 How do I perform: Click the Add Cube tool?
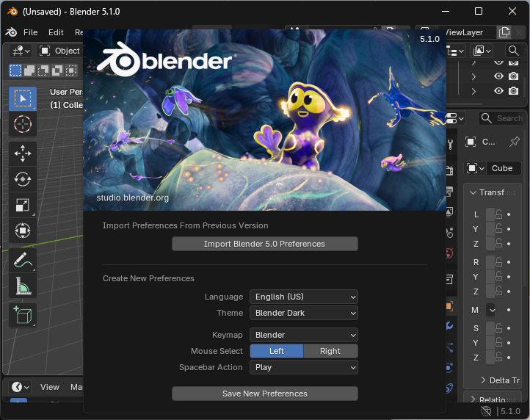(x=22, y=315)
